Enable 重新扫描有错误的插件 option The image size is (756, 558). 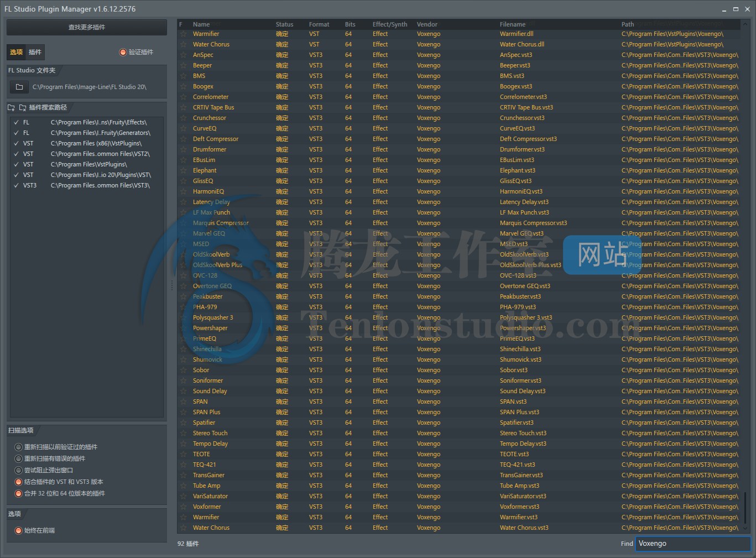[x=18, y=458]
